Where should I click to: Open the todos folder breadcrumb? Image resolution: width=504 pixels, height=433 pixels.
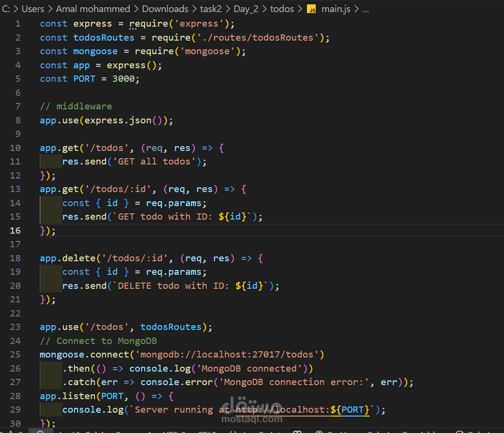(x=282, y=9)
